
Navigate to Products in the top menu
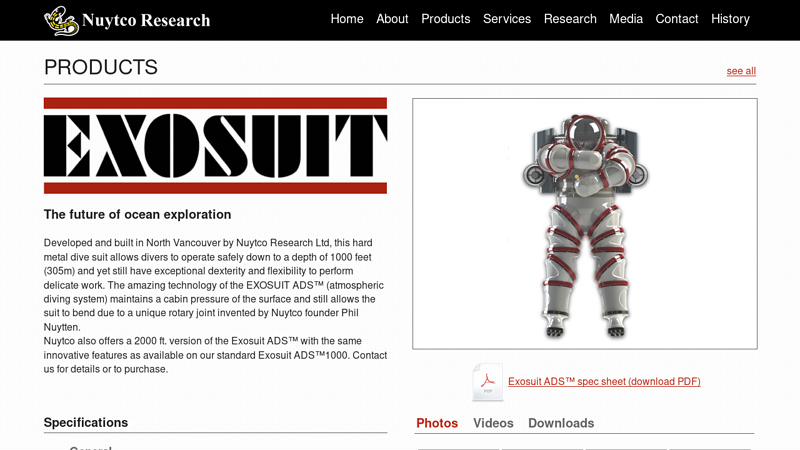pyautogui.click(x=445, y=19)
